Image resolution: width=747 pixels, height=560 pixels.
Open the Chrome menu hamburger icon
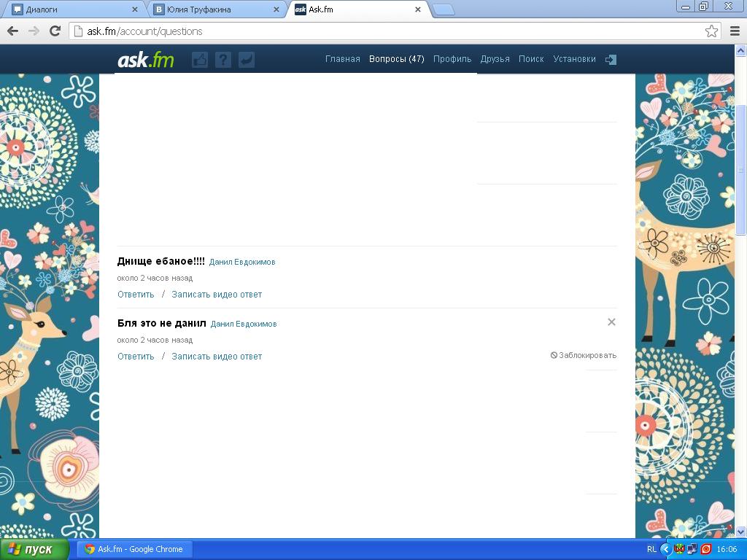pos(735,31)
